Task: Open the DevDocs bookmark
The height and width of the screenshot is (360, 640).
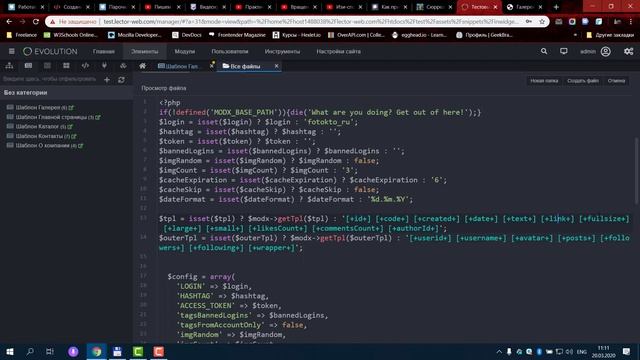Action: [187, 35]
